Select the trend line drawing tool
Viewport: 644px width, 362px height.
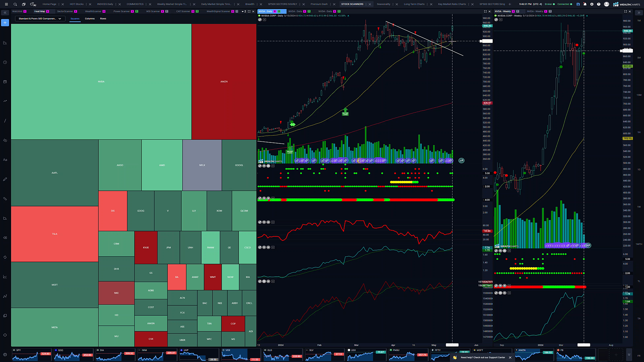(x=5, y=121)
